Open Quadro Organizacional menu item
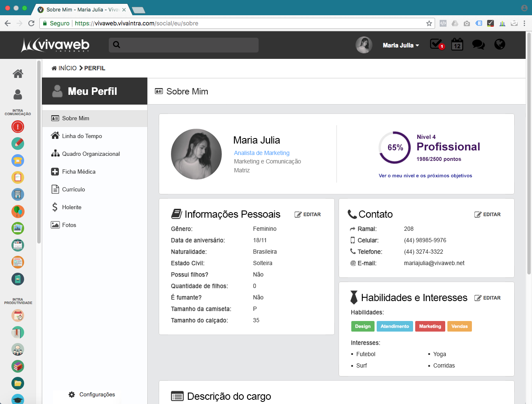The image size is (532, 404). [91, 154]
